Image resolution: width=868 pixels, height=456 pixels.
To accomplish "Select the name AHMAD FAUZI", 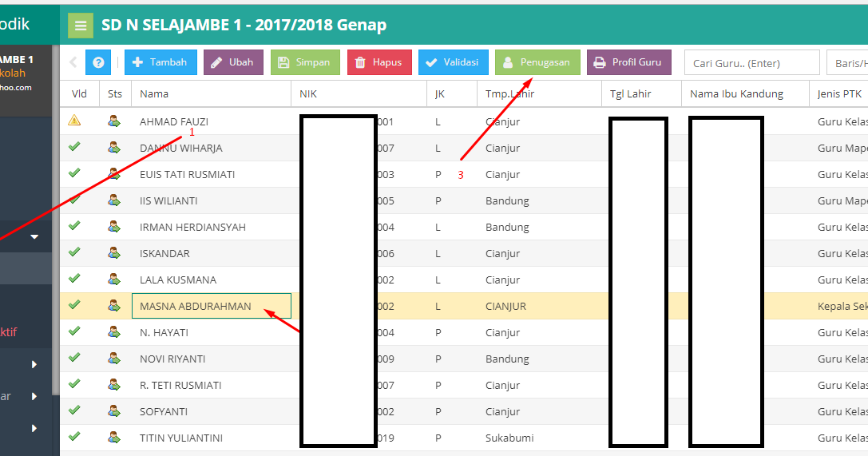I will pyautogui.click(x=174, y=121).
